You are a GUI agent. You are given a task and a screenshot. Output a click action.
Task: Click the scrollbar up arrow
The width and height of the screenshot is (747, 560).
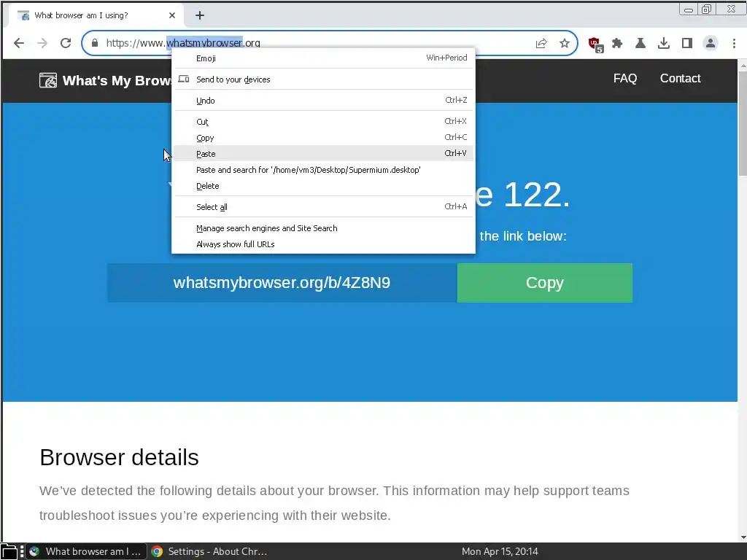pos(742,65)
